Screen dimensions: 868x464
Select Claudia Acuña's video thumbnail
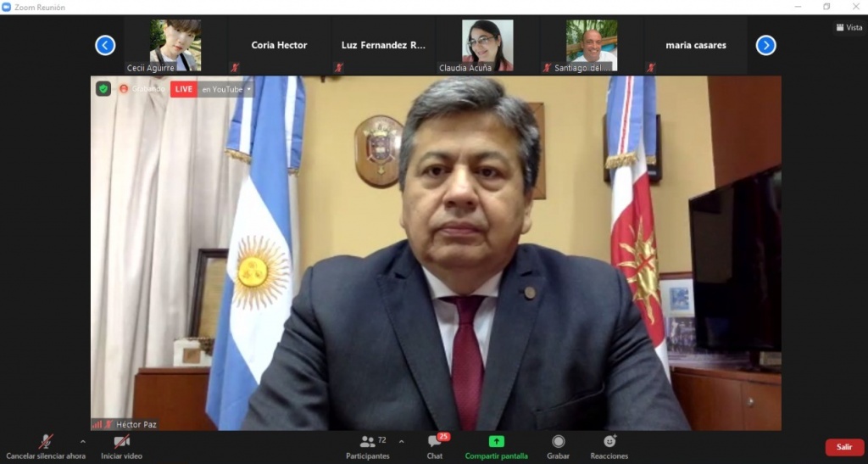point(487,46)
